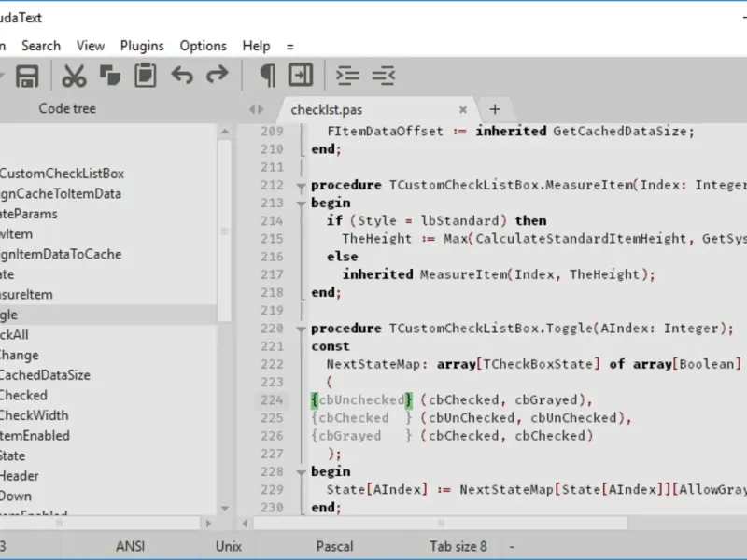Change lexer via Pascal in status bar
747x560 pixels.
pos(334,546)
